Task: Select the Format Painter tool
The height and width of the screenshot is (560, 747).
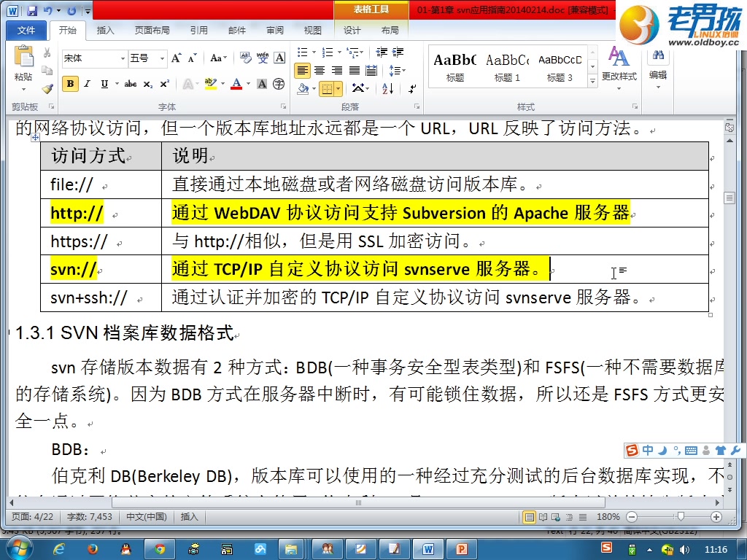Action: pos(47,87)
